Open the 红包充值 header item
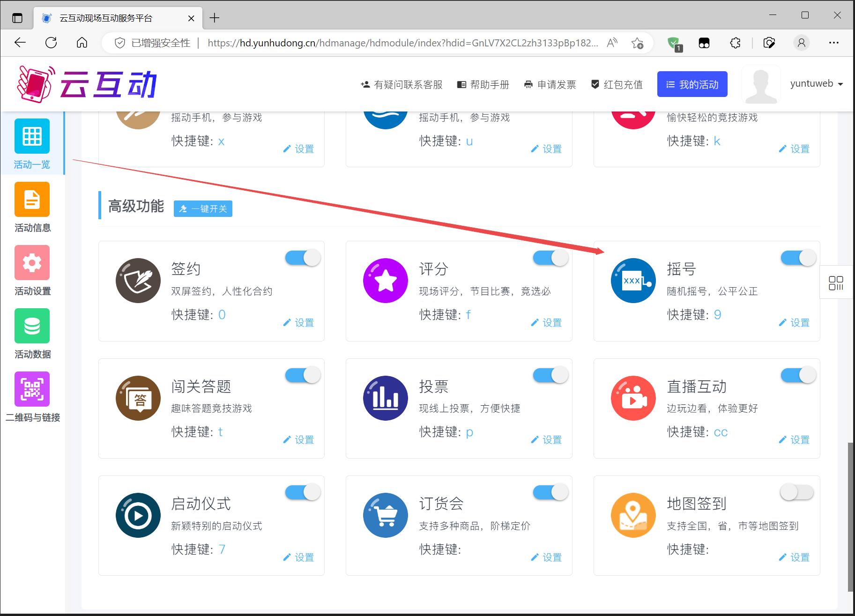This screenshot has width=855, height=616. [x=617, y=85]
